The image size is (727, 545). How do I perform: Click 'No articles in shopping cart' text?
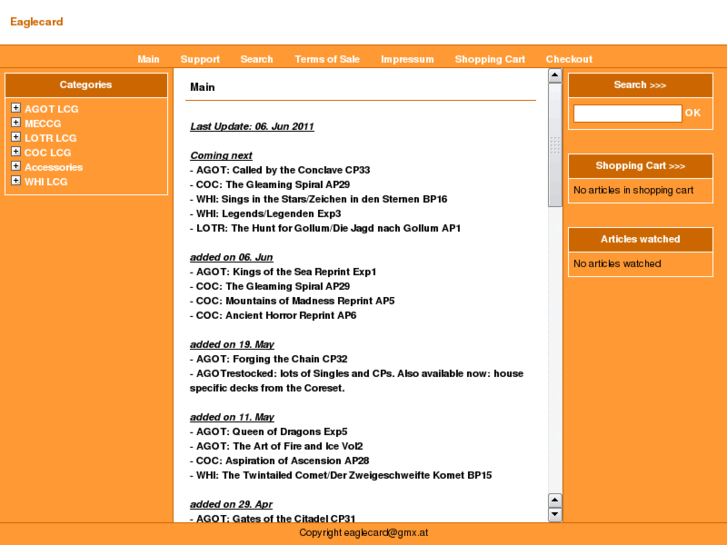tap(633, 190)
